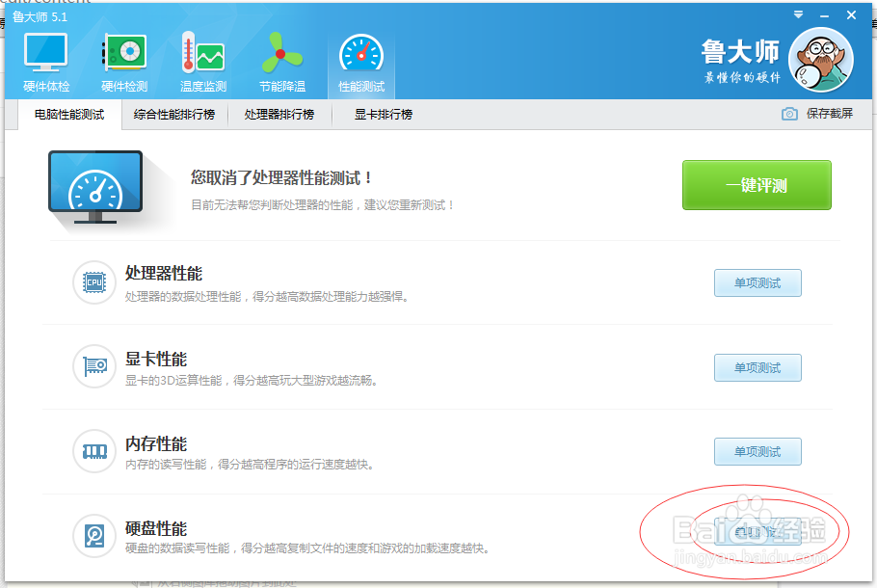Click the 内存性能 heading
This screenshot has height=588, width=877.
pos(155,443)
